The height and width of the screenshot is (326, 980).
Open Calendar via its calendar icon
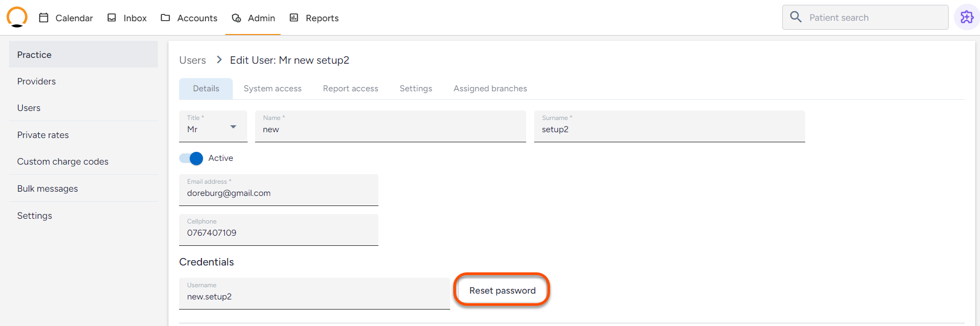(x=44, y=18)
